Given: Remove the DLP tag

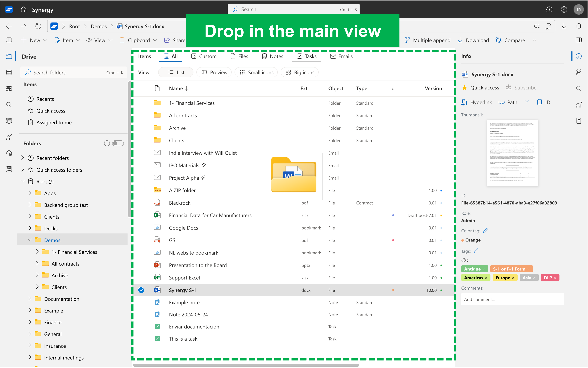Looking at the screenshot, I should click(555, 278).
